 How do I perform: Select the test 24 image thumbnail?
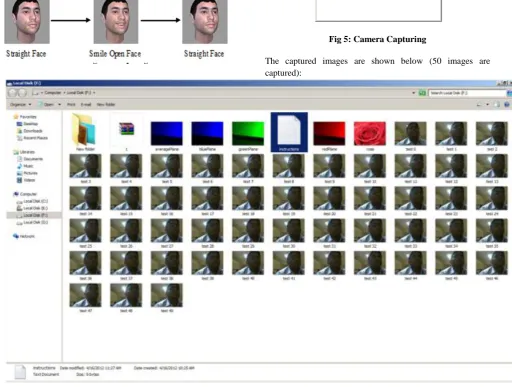pos(492,198)
